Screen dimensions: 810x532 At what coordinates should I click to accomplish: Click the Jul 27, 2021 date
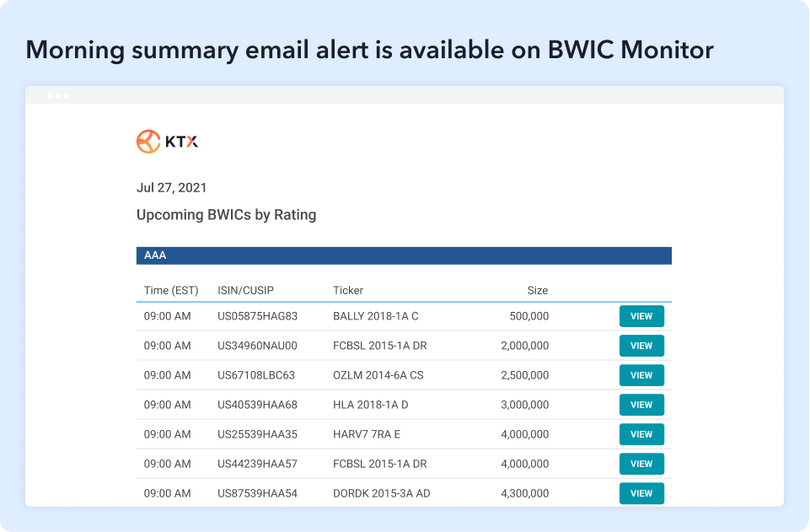coord(171,187)
